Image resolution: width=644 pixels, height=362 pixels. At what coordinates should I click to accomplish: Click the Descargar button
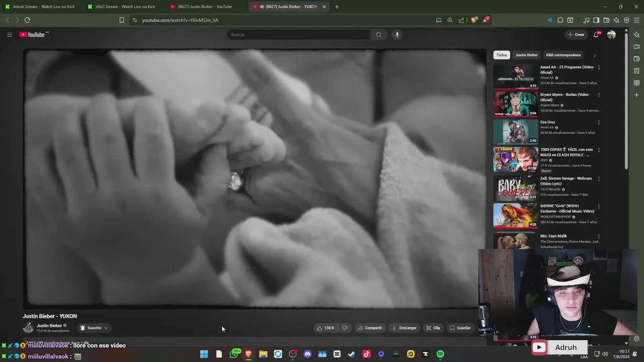tap(405, 328)
